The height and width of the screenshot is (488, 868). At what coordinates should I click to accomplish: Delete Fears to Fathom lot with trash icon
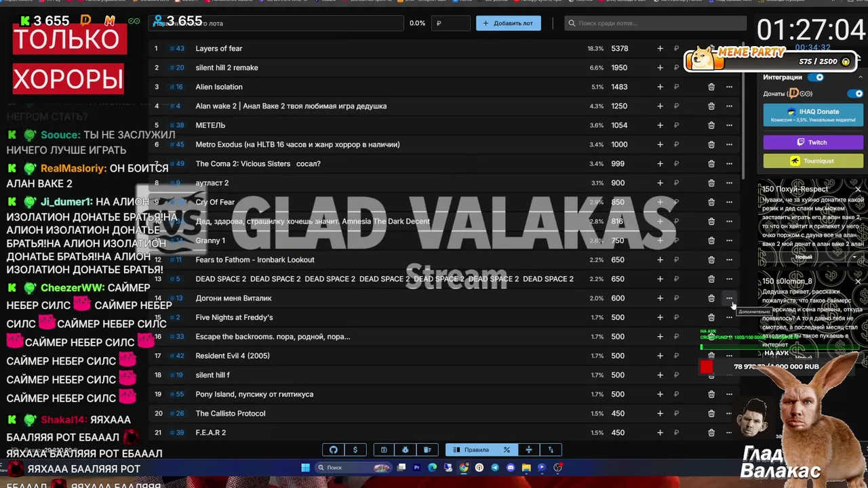(711, 260)
